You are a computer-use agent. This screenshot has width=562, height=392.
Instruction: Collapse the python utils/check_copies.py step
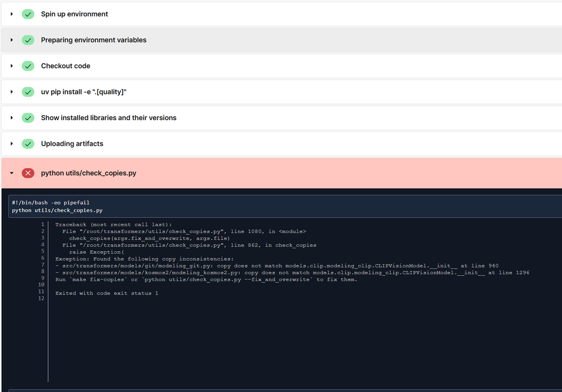click(11, 173)
